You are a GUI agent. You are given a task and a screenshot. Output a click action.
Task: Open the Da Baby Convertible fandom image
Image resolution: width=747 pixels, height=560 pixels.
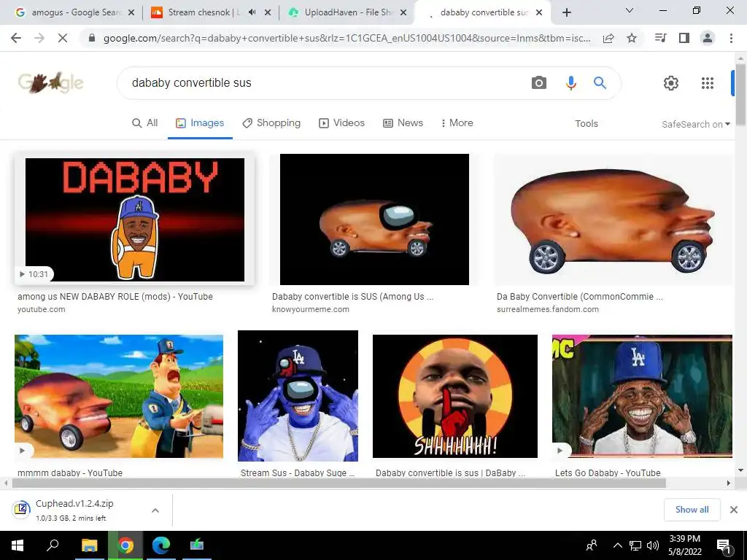click(x=614, y=219)
